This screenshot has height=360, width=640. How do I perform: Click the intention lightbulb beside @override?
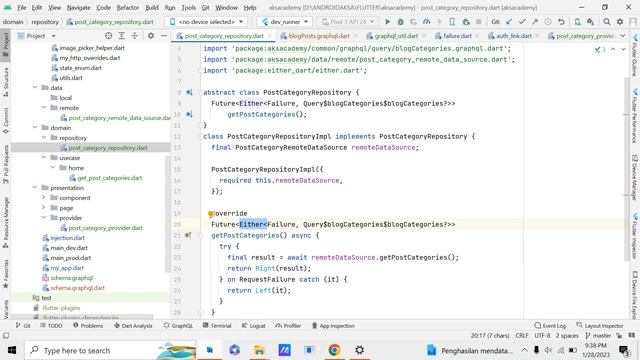click(211, 214)
